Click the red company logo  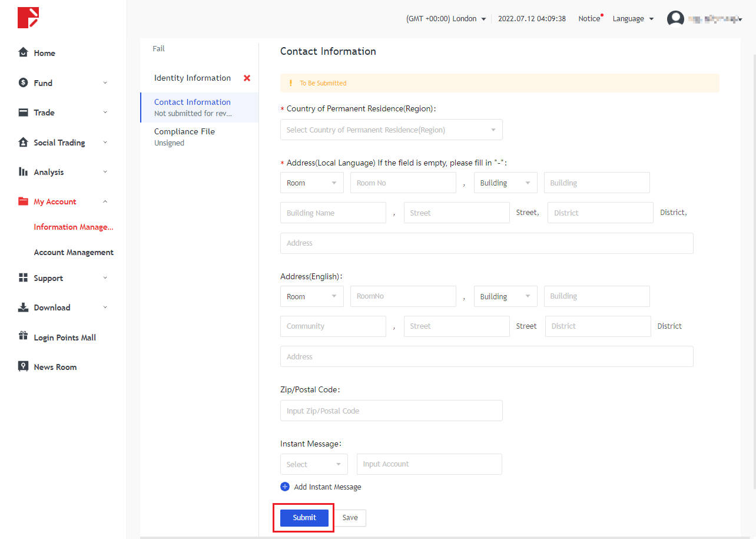28,18
